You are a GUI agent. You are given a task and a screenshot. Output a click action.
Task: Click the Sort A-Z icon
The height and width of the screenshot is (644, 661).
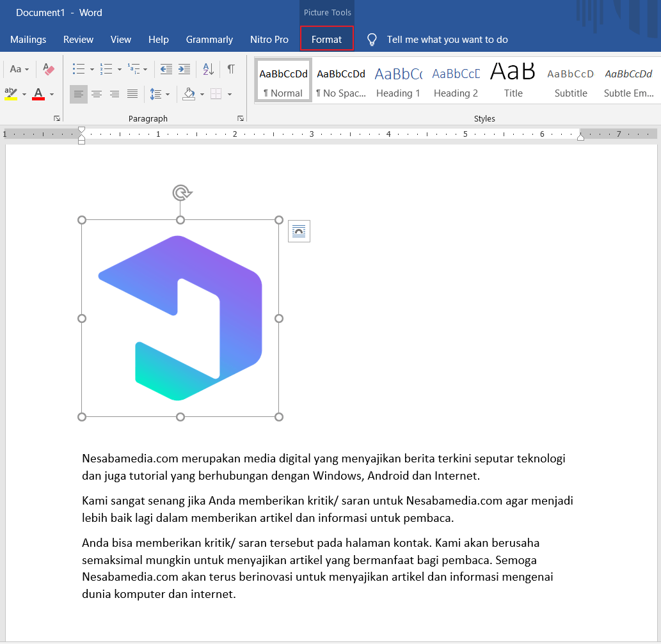pos(208,69)
